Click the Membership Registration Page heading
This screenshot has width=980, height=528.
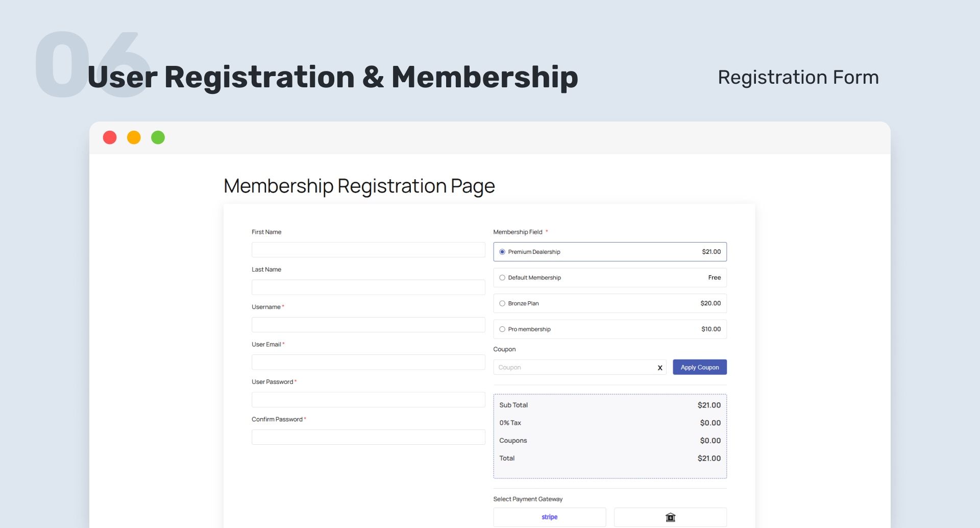coord(359,186)
